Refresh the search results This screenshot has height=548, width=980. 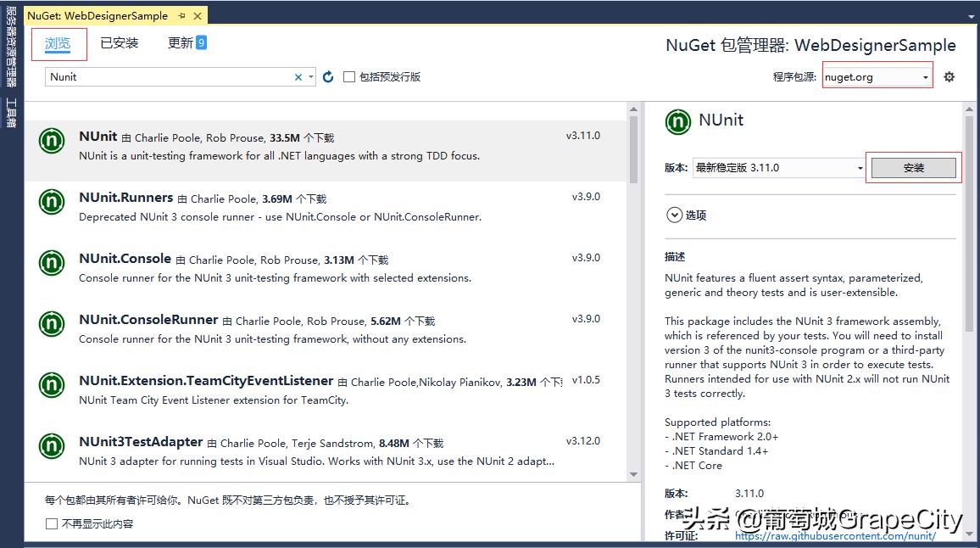(328, 76)
